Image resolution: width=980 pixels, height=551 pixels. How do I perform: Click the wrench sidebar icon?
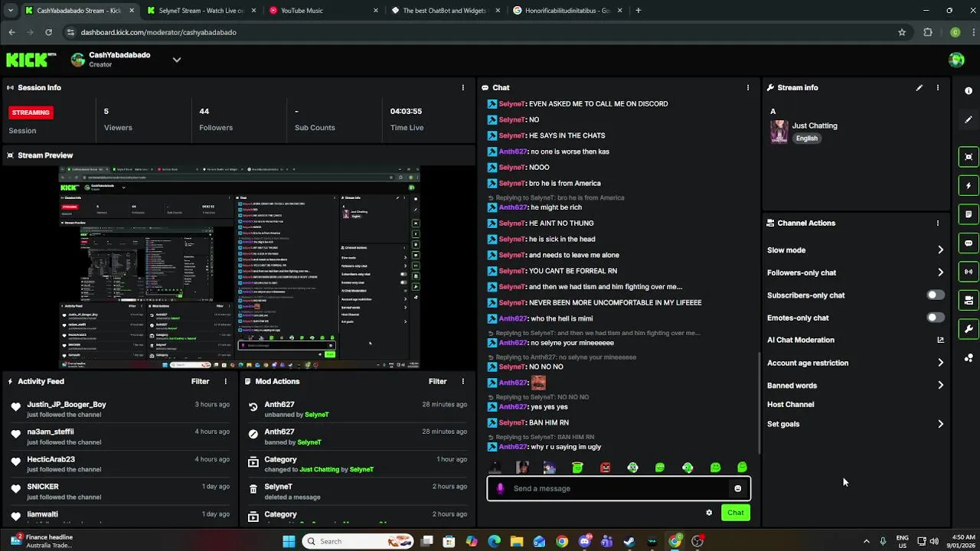pos(969,329)
